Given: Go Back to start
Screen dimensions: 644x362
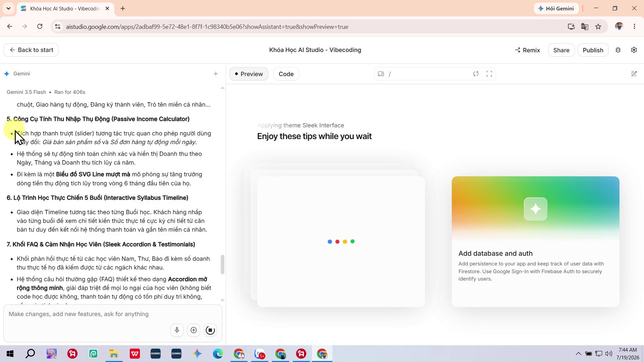Looking at the screenshot, I should tap(31, 50).
